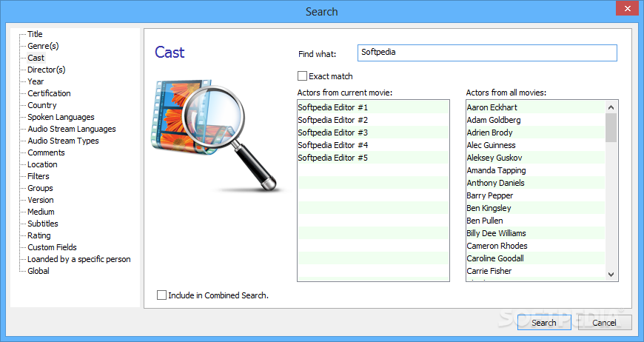
Task: Open Director(s) search category
Action: click(x=47, y=70)
